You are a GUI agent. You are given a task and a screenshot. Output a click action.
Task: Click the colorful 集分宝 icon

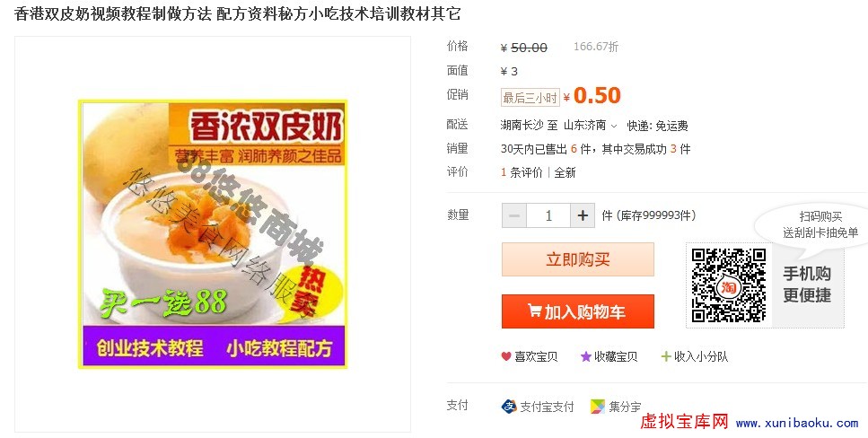click(x=597, y=407)
